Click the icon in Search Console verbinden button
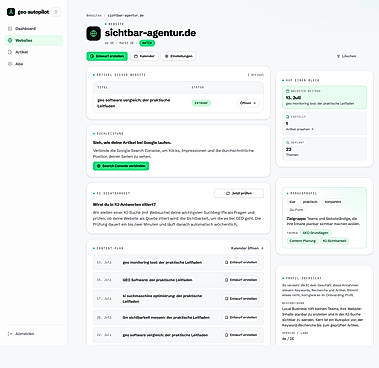Image resolution: width=379 pixels, height=368 pixels. point(98,166)
